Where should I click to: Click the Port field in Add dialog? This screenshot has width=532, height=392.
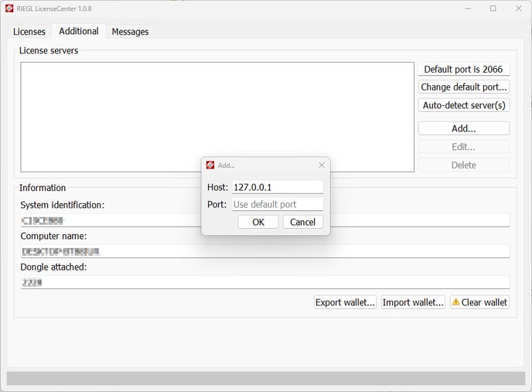click(x=277, y=205)
